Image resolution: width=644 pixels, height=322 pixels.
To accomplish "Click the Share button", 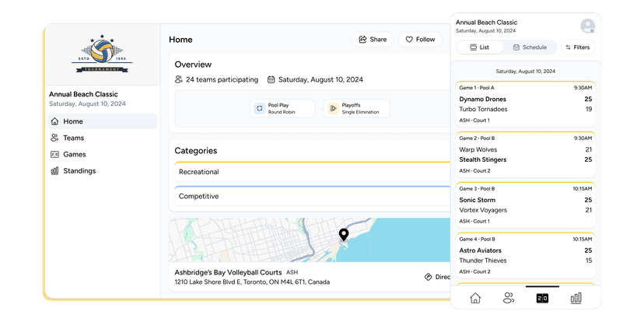I will pos(373,40).
